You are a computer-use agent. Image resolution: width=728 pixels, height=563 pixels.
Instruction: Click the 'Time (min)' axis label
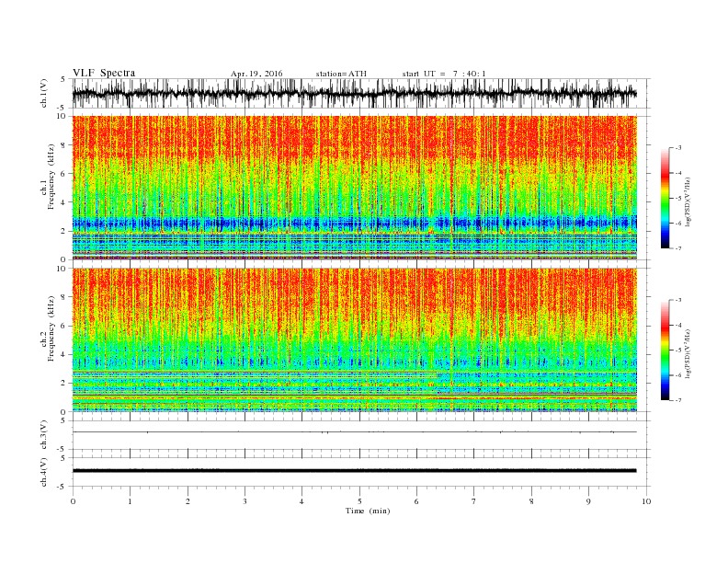[x=368, y=511]
